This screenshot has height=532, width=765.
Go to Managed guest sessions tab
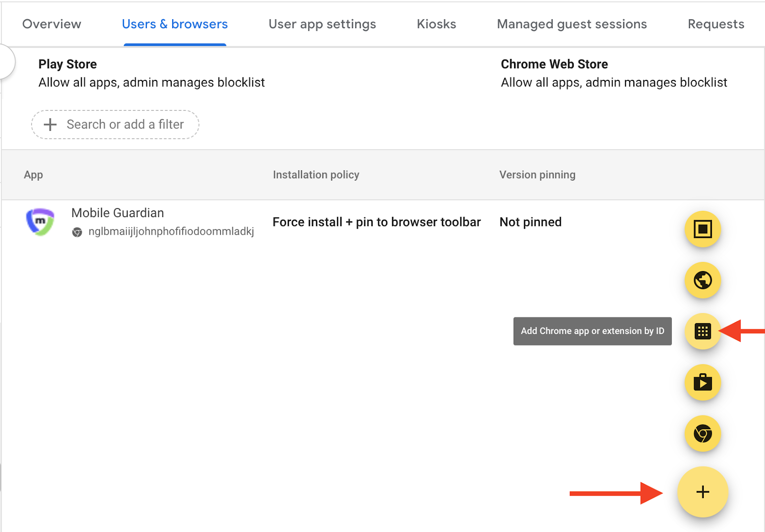click(x=572, y=24)
